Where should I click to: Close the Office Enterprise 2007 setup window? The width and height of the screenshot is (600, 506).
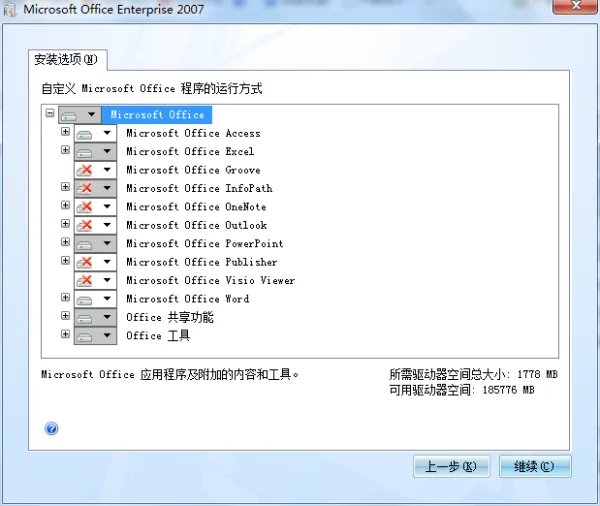coord(576,6)
